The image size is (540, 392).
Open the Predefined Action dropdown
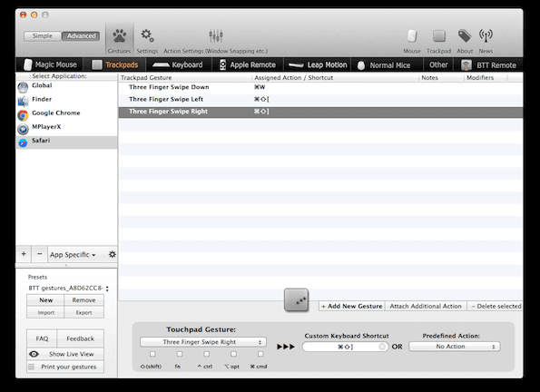455,347
